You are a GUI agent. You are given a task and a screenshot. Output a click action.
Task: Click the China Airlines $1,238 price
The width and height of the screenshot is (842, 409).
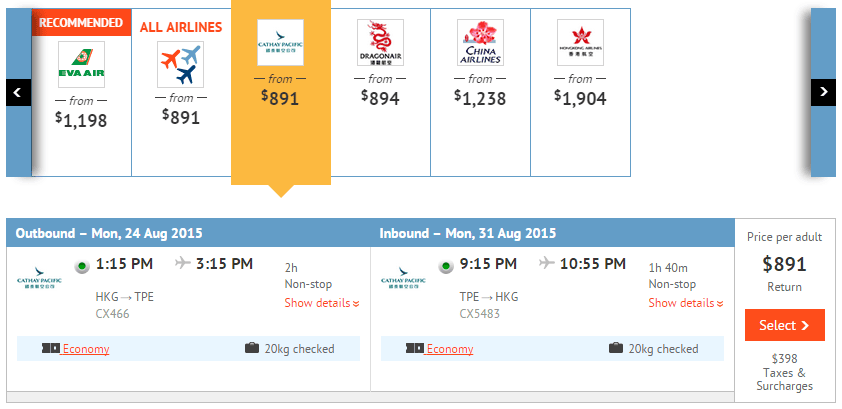[480, 97]
